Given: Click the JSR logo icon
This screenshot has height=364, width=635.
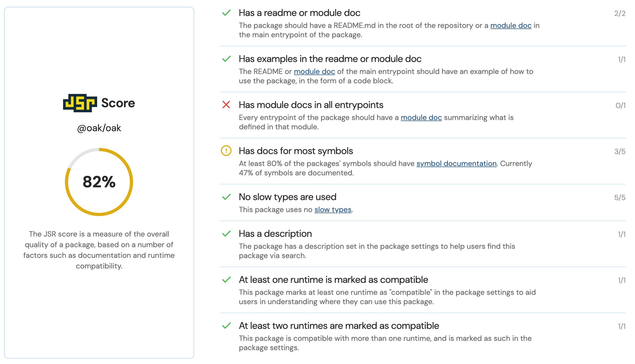Looking at the screenshot, I should point(80,103).
